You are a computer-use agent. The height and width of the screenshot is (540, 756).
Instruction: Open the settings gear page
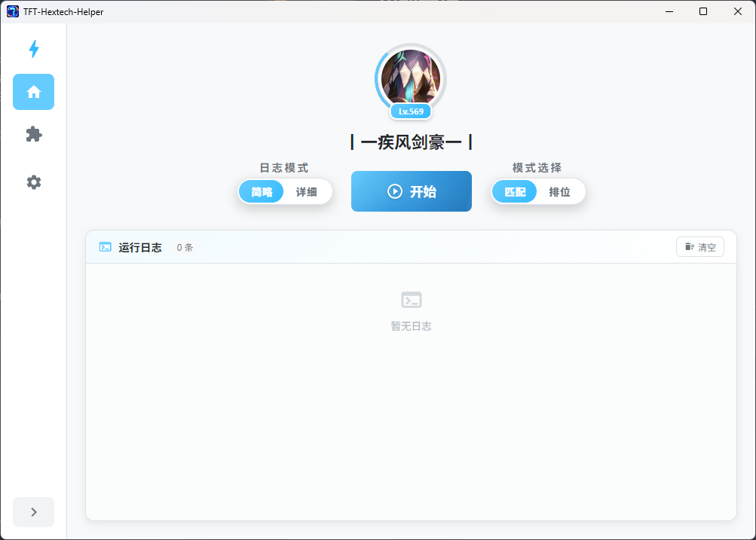point(33,182)
